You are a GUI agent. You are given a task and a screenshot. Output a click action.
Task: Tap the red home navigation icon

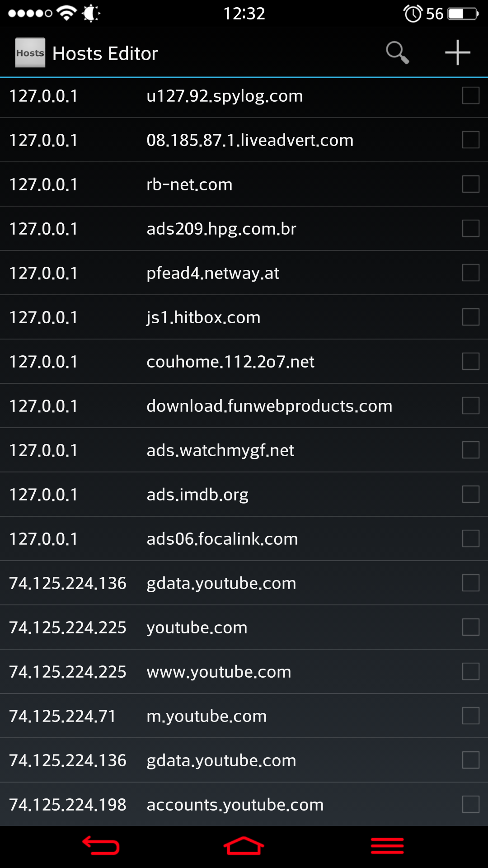coord(244,845)
